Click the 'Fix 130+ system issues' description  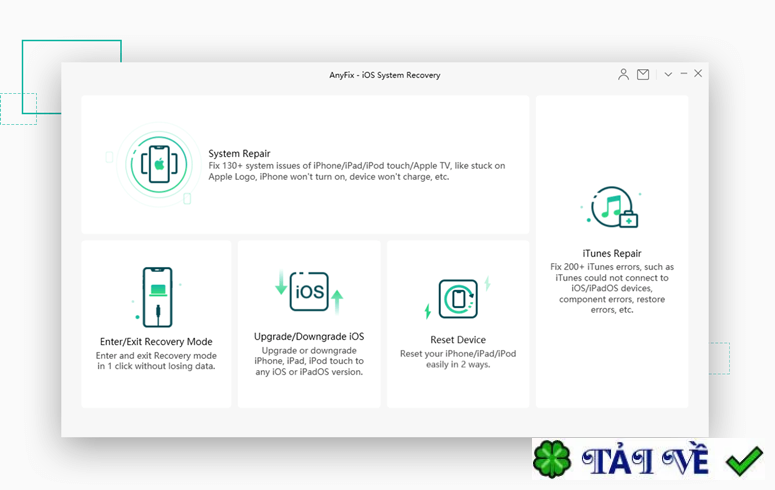coord(356,171)
